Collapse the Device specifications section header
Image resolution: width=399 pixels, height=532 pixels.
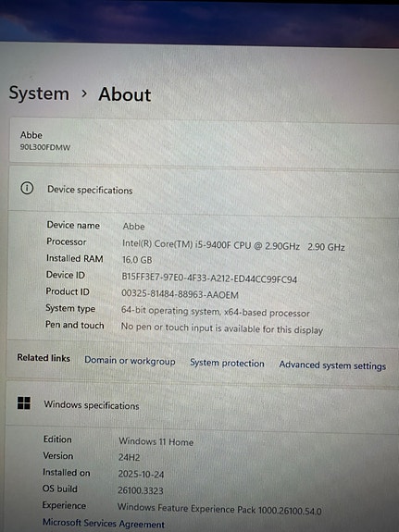coord(204,189)
